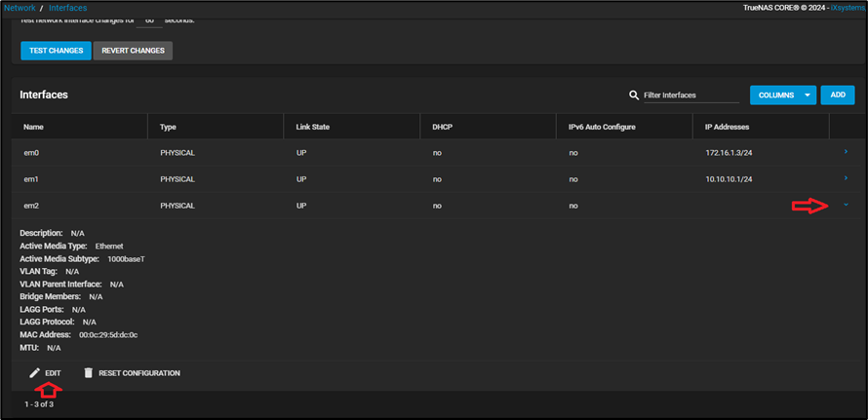Open the Interfaces breadcrumb link
Screen dimensions: 868x420
[x=68, y=8]
